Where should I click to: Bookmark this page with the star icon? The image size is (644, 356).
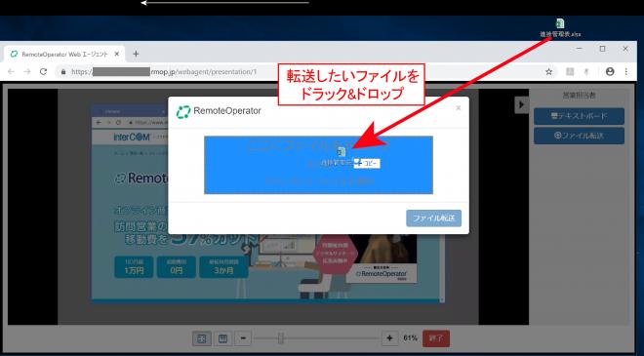548,72
